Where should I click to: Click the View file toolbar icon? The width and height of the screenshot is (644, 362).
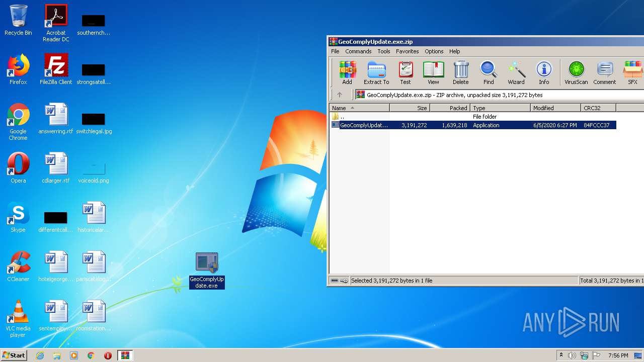[433, 73]
